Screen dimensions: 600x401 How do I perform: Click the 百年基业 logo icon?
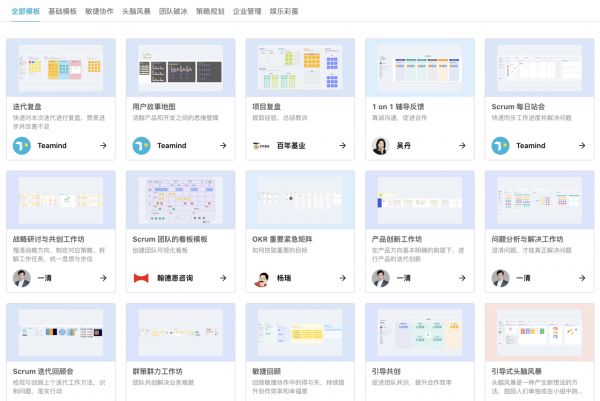[261, 146]
